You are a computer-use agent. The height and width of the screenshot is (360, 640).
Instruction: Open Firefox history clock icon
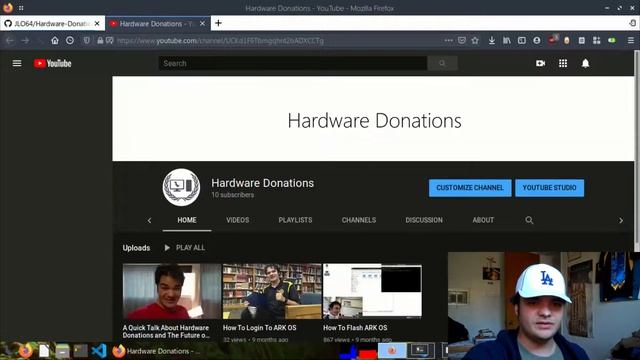click(70, 40)
